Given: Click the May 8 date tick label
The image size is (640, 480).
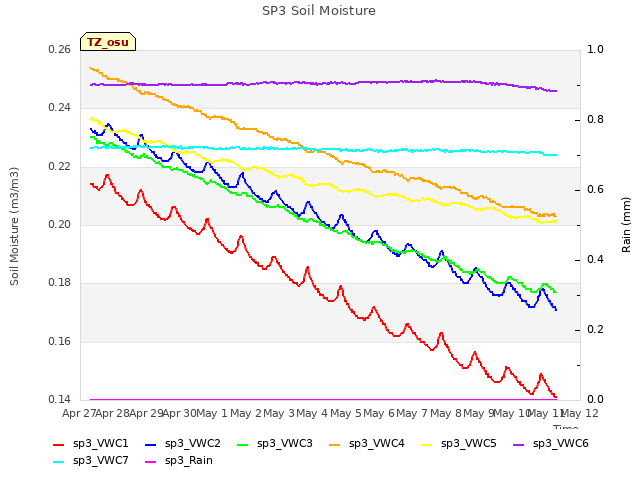Looking at the screenshot, I should [446, 413].
